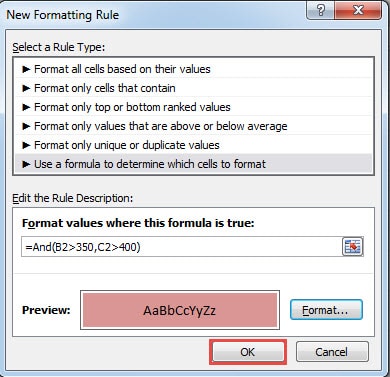This screenshot has width=390, height=377.
Task: Click the red AaBbCcYyZz preview swatch
Action: (x=180, y=310)
